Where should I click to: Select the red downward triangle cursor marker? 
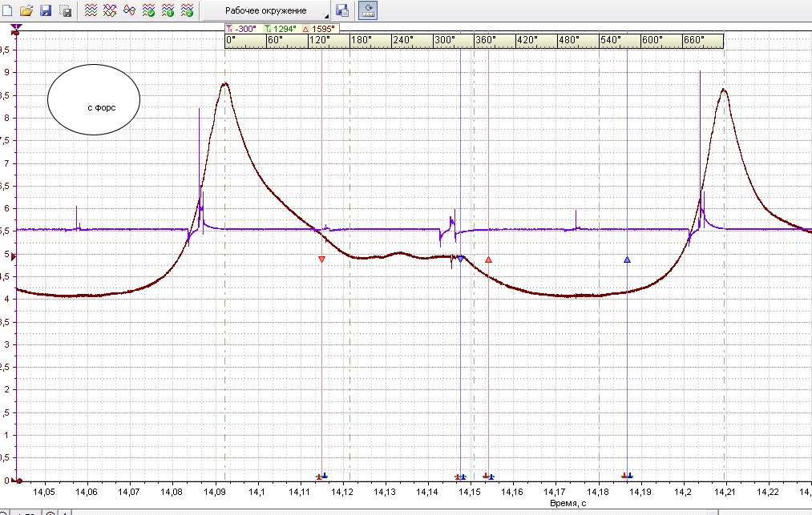pyautogui.click(x=321, y=260)
